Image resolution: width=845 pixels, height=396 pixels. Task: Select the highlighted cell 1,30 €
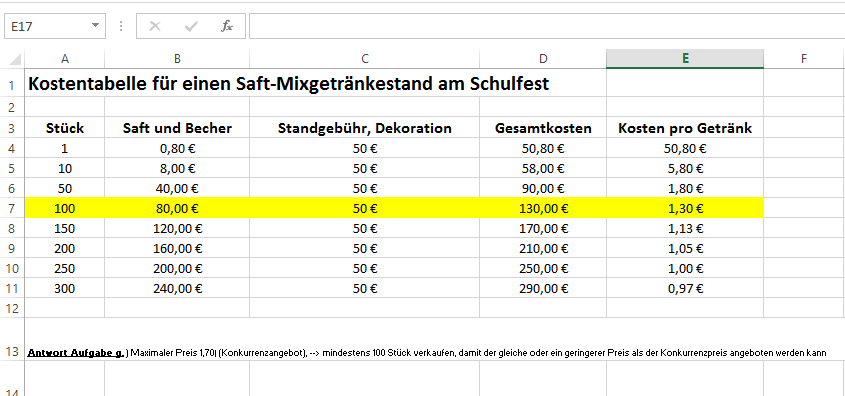point(685,209)
